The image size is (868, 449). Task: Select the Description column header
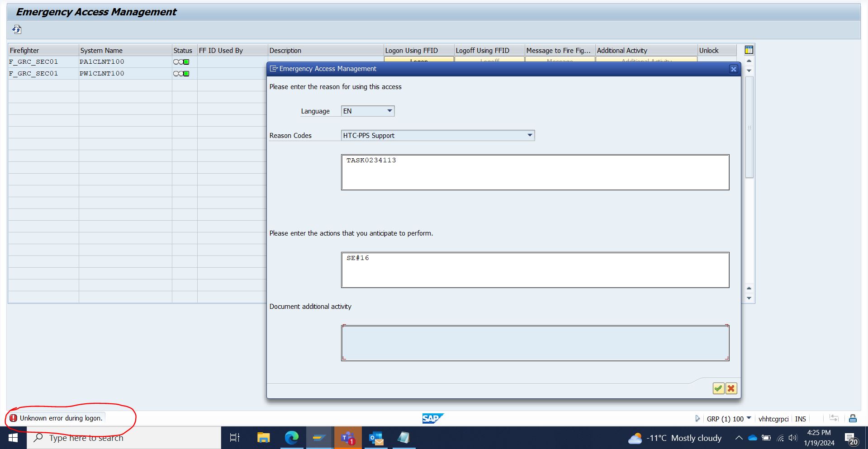click(x=326, y=50)
